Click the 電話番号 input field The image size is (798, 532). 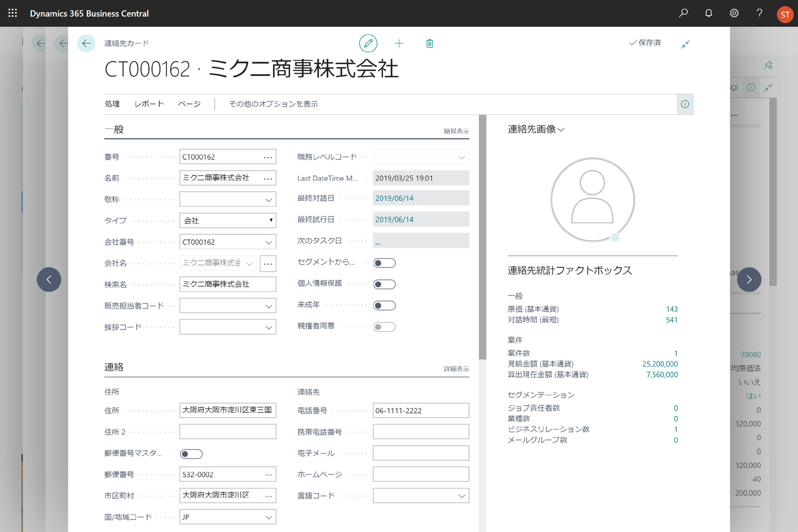coord(421,411)
